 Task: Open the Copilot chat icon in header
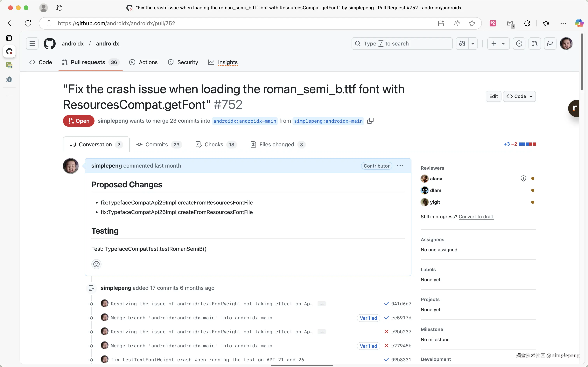(x=462, y=44)
